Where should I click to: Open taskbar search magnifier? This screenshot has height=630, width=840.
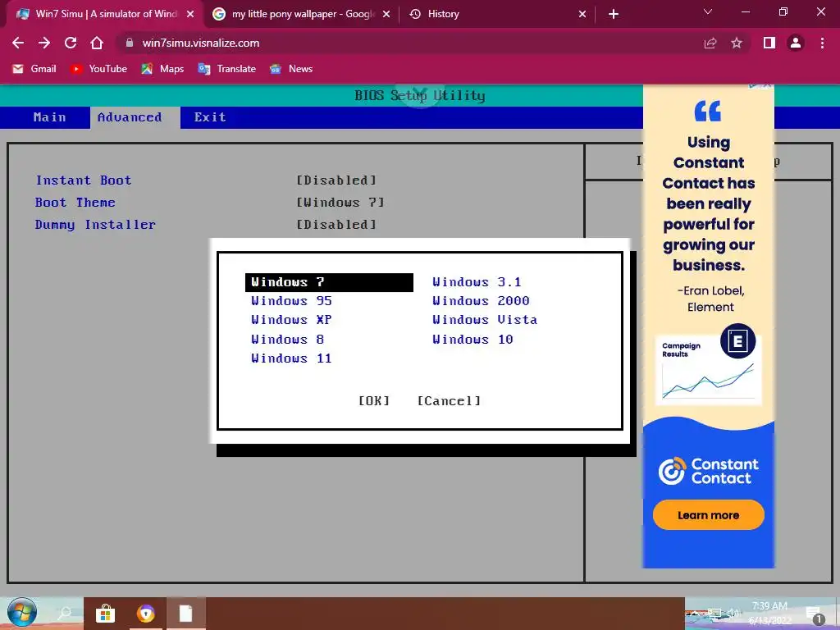point(65,612)
